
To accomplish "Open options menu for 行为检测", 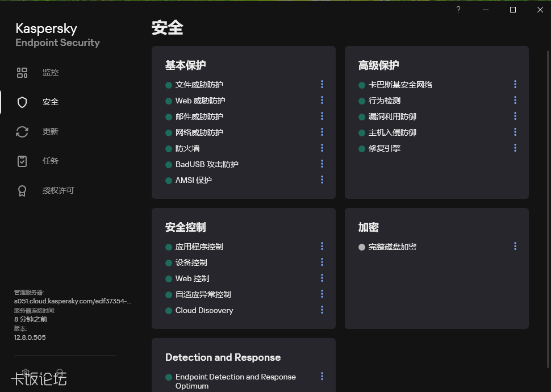I will [515, 100].
